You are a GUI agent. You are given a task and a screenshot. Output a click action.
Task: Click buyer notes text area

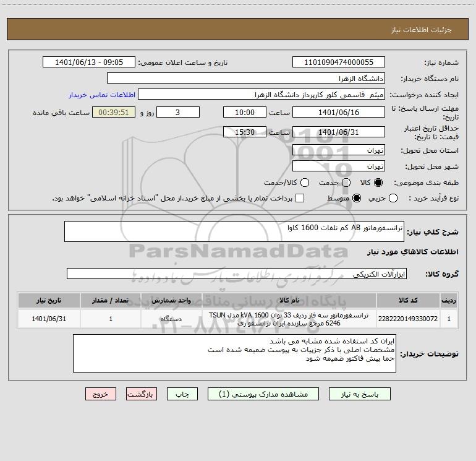point(234,353)
